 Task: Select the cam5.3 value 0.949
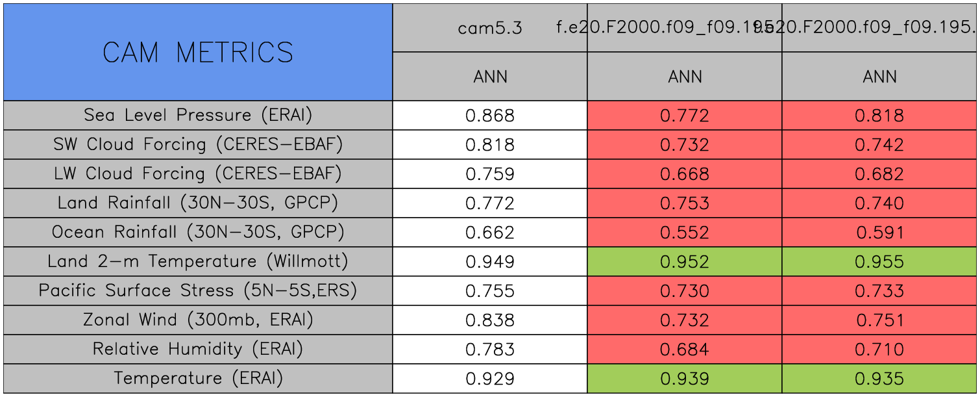coord(490,262)
